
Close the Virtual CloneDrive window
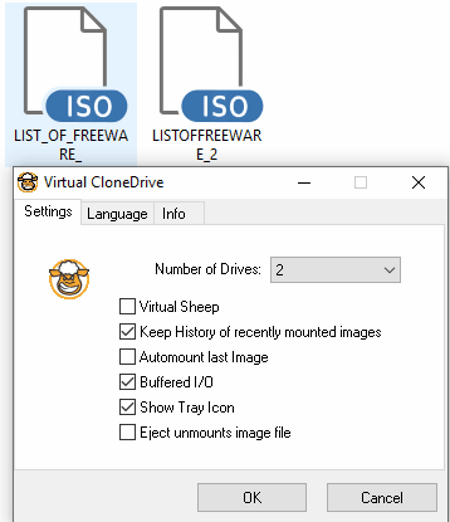(418, 183)
